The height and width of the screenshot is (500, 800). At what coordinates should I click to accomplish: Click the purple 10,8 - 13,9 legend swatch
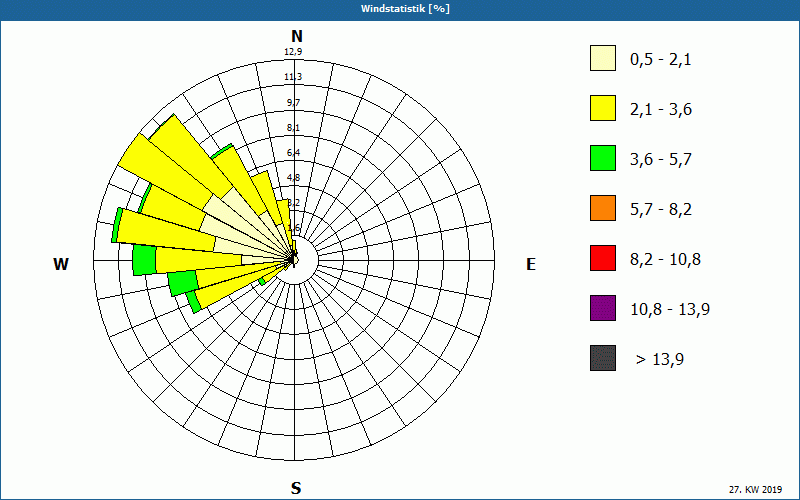click(603, 308)
